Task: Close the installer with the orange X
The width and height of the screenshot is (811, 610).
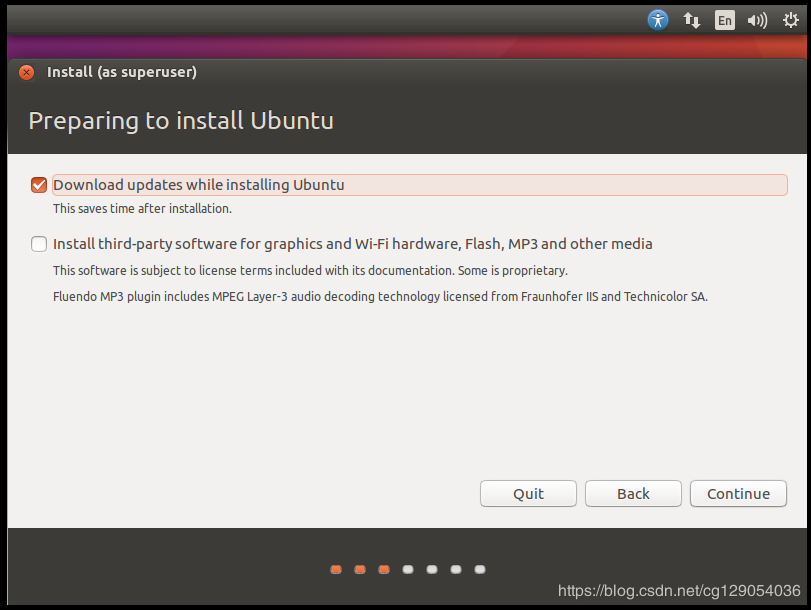Action: [26, 72]
